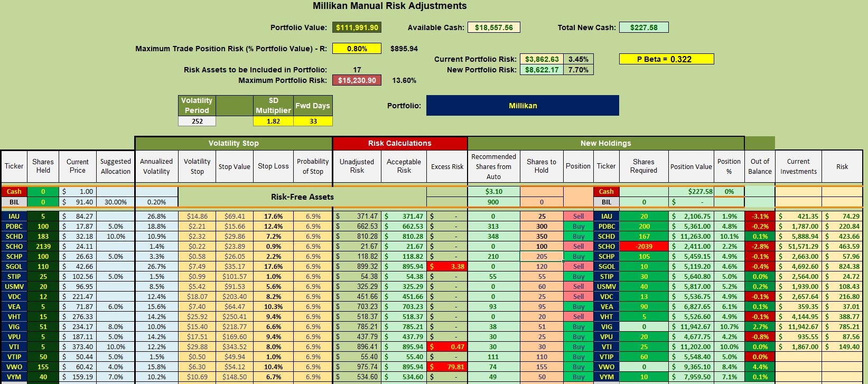Click the new cash $3.10 recommended cell
Viewport: 868px width, 384px height.
click(x=493, y=191)
